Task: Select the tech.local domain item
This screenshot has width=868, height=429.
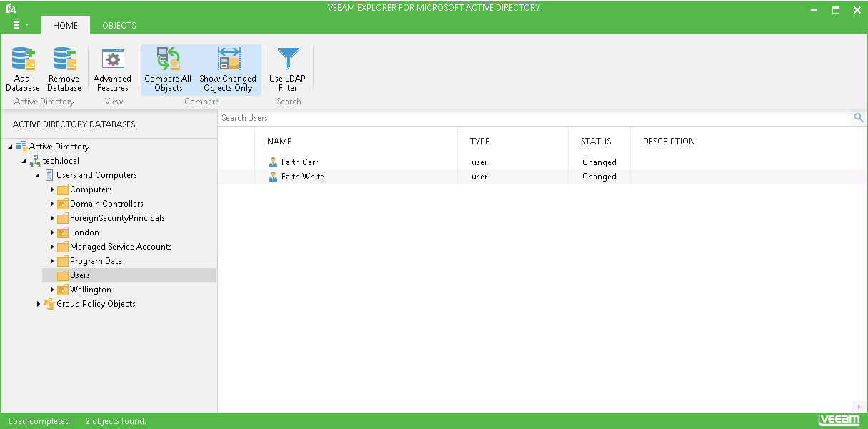Action: [61, 161]
